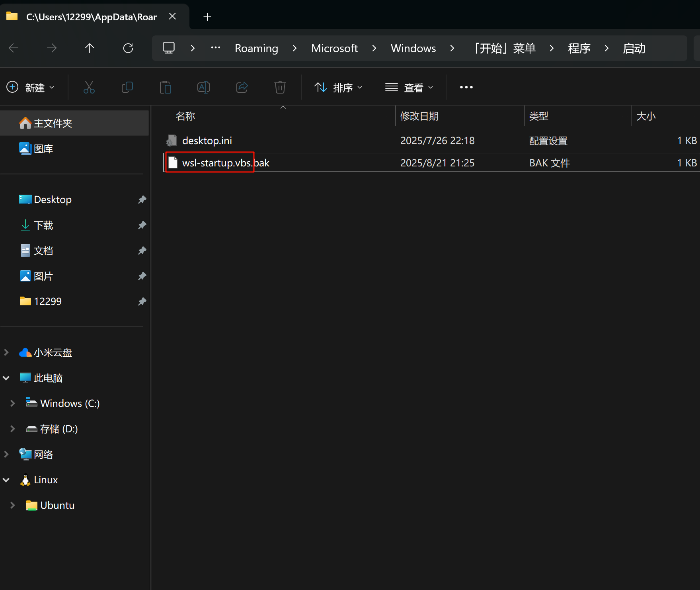Image resolution: width=700 pixels, height=590 pixels.
Task: Refresh the current folder view
Action: tap(128, 48)
